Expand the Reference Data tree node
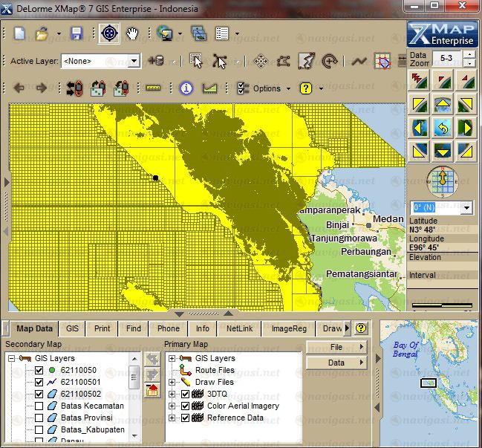This screenshot has width=482, height=448. [172, 418]
